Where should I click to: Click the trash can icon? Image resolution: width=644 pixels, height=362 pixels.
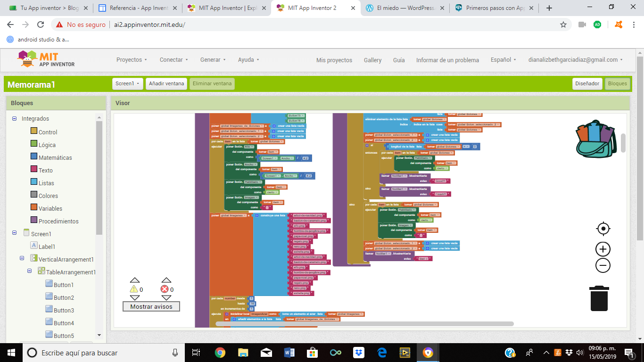599,298
